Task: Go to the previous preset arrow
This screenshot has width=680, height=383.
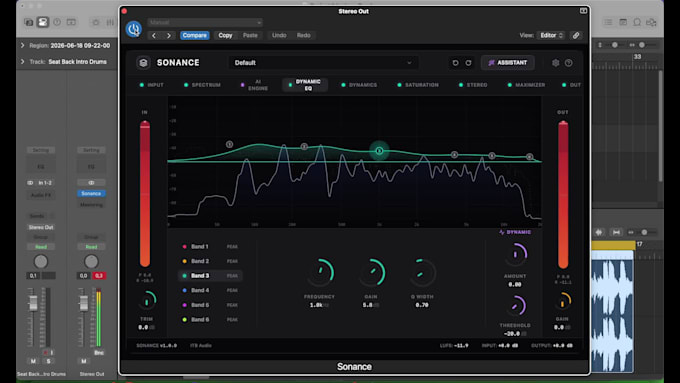Action: pyautogui.click(x=154, y=36)
